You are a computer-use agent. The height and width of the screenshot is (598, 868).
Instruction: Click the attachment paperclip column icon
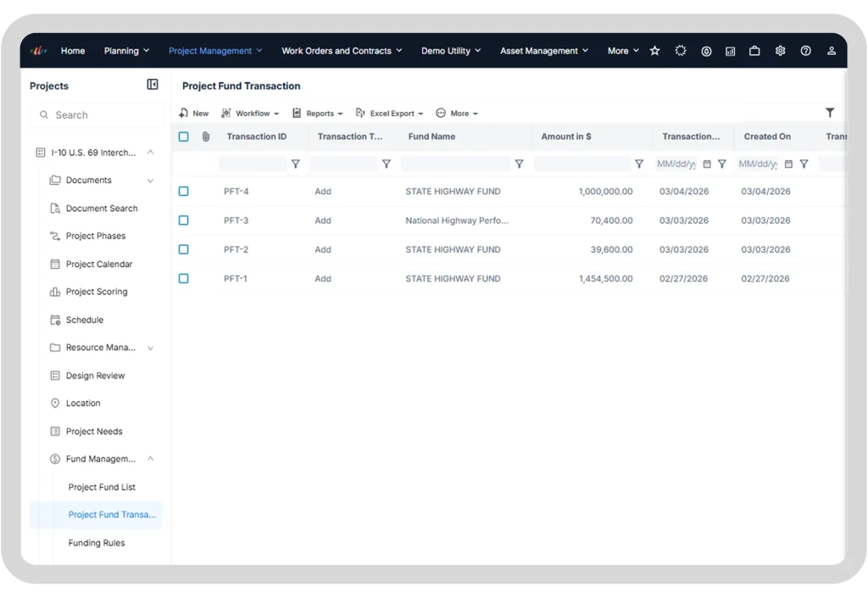(206, 137)
